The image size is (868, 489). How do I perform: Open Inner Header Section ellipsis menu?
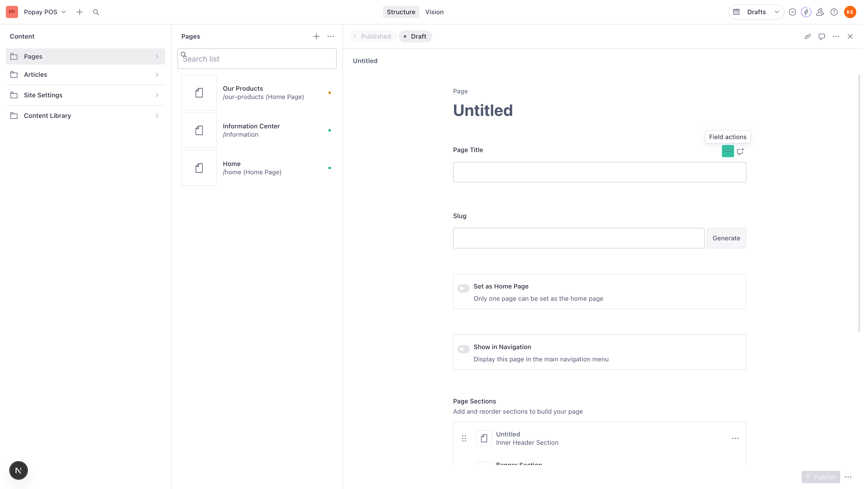point(735,438)
